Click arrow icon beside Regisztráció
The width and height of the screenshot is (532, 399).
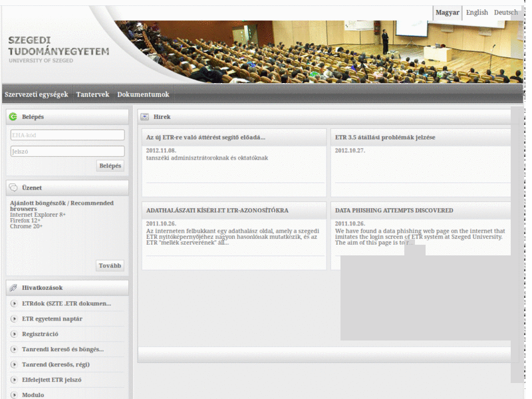[14, 334]
